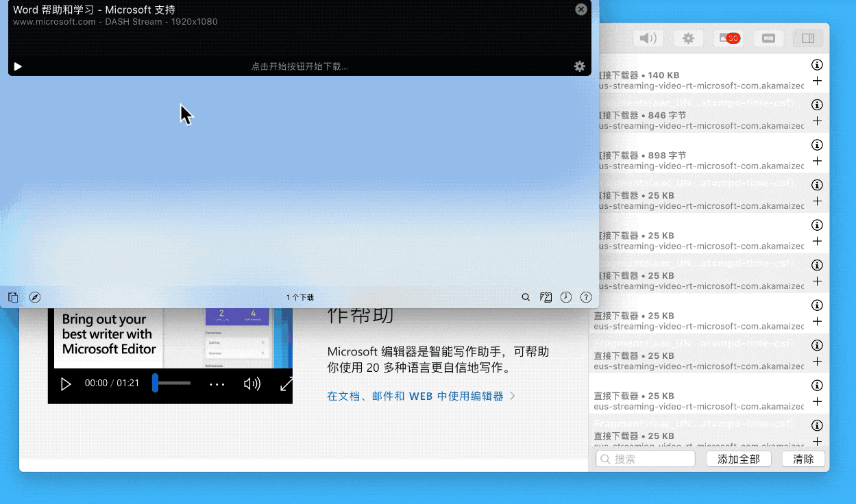This screenshot has width=856, height=504.
Task: Add the 140 KB resource to downloads
Action: click(817, 81)
